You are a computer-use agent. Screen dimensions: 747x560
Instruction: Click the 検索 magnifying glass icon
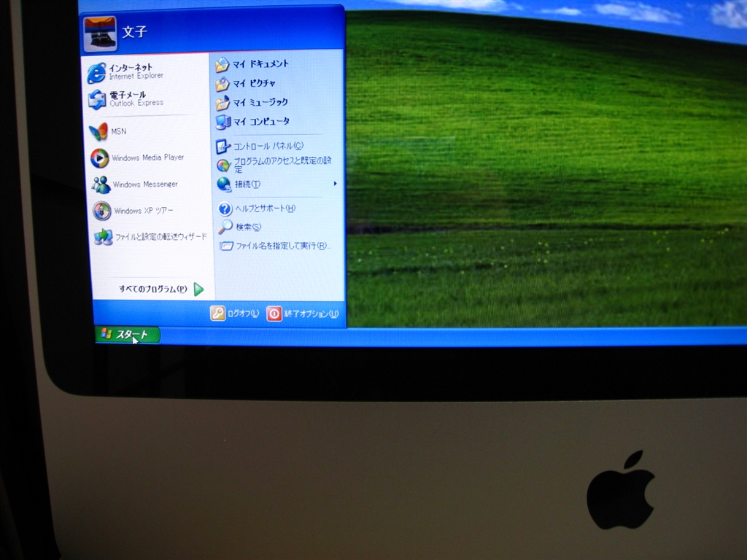(x=225, y=227)
